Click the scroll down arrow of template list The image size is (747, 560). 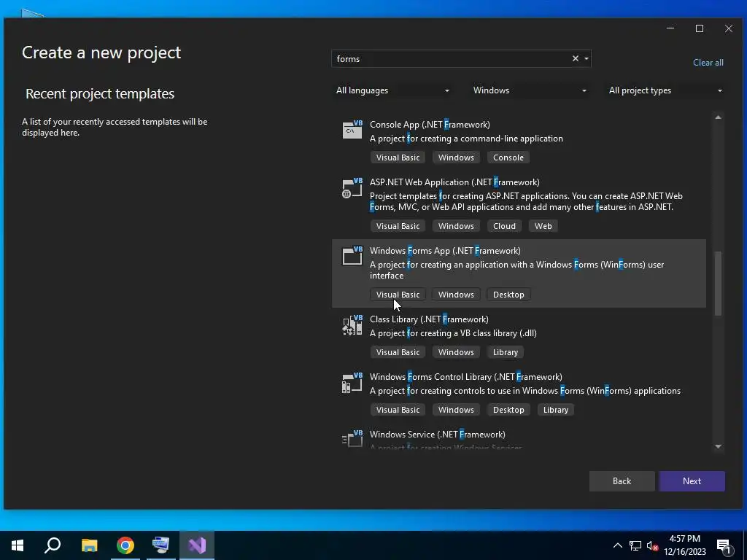pos(718,446)
